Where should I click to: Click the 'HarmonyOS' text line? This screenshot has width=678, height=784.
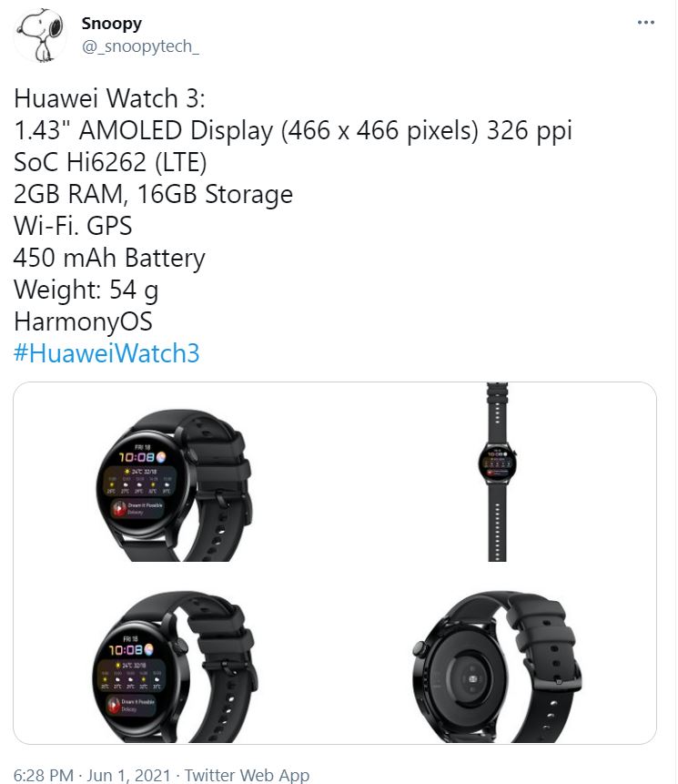(x=83, y=321)
